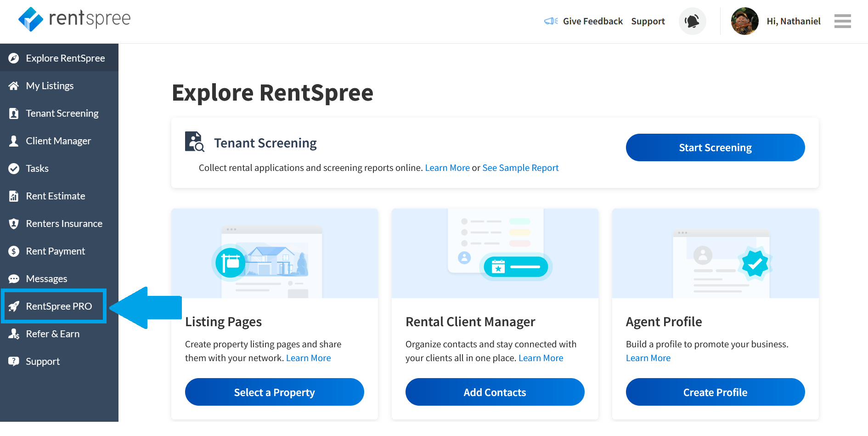
Task: Click Learn More under Agent Profile
Action: 648,358
